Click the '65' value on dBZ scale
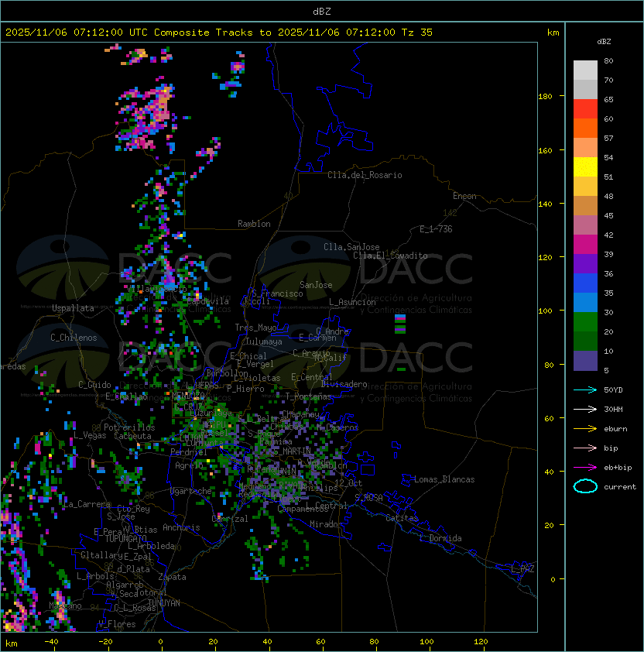The image size is (644, 652). (x=608, y=99)
